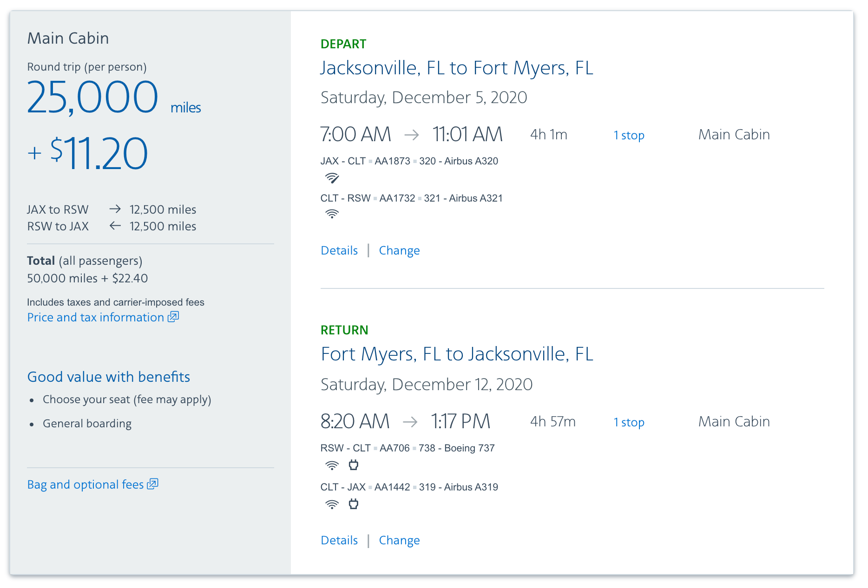Screen dimensions: 868x588
Task: Change the departing Jacksonville to Fort Myers flight
Action: point(399,250)
